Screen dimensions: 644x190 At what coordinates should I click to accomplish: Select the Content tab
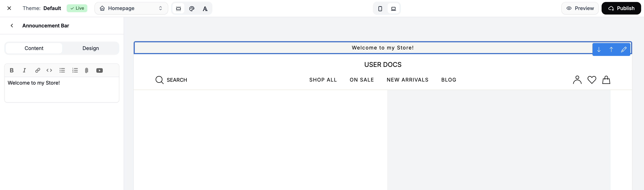point(34,48)
